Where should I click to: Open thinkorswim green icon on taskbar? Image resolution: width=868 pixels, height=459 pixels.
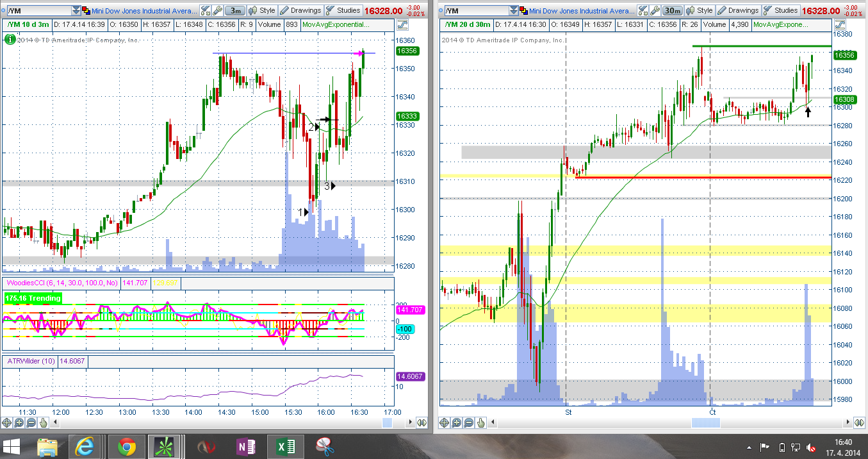165,447
